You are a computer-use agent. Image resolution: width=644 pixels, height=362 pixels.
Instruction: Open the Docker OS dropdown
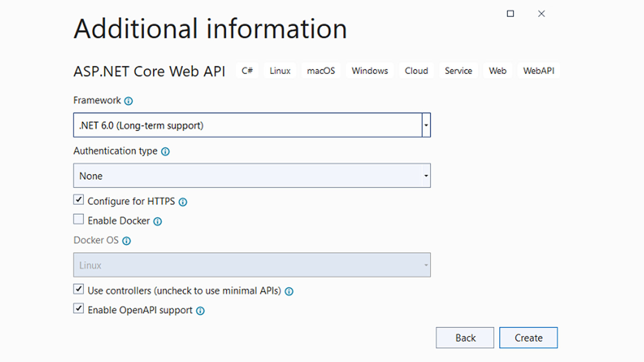[426, 265]
